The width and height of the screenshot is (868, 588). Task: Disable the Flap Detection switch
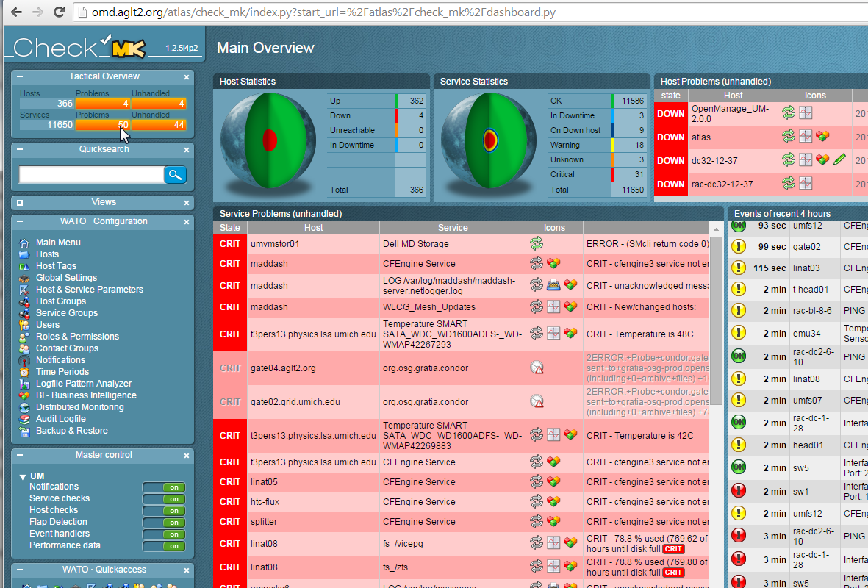coord(164,522)
